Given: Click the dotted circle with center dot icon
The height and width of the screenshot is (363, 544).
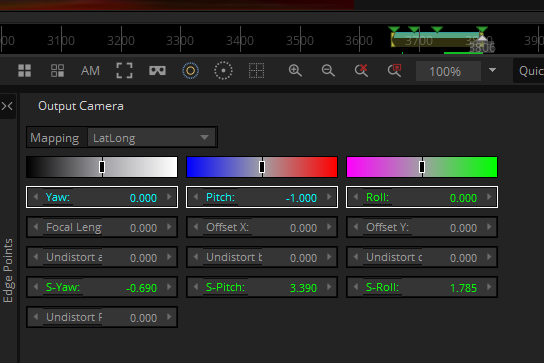Looking at the screenshot, I should pos(223,71).
